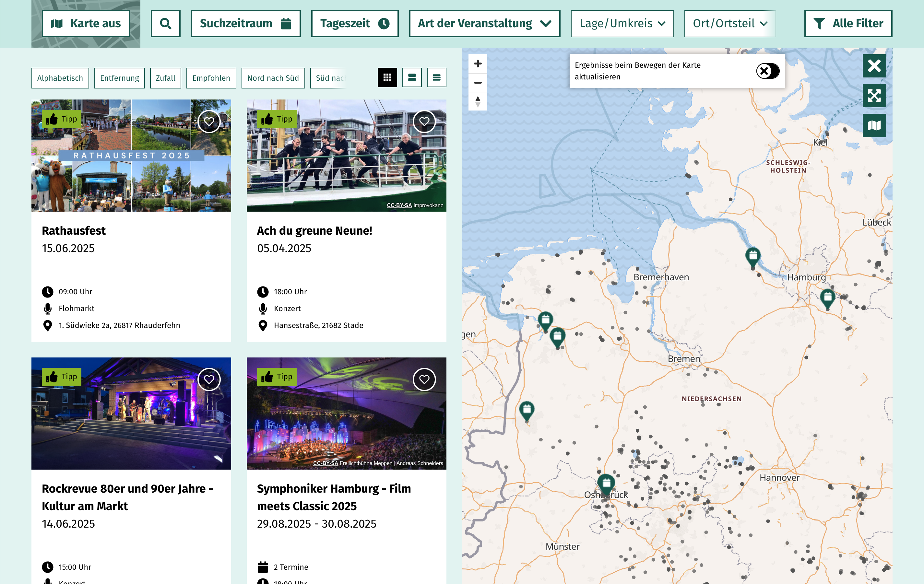Reset map compass orientation
The height and width of the screenshot is (584, 924).
pos(478,101)
